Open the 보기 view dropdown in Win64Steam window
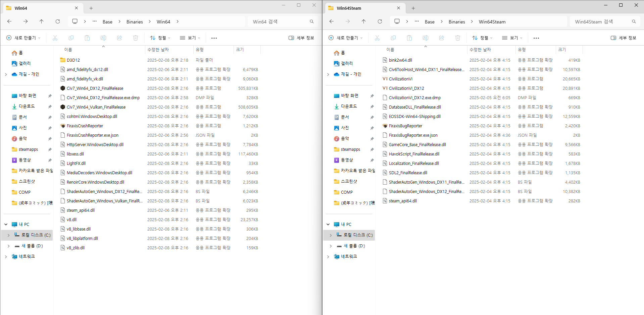 click(x=512, y=38)
